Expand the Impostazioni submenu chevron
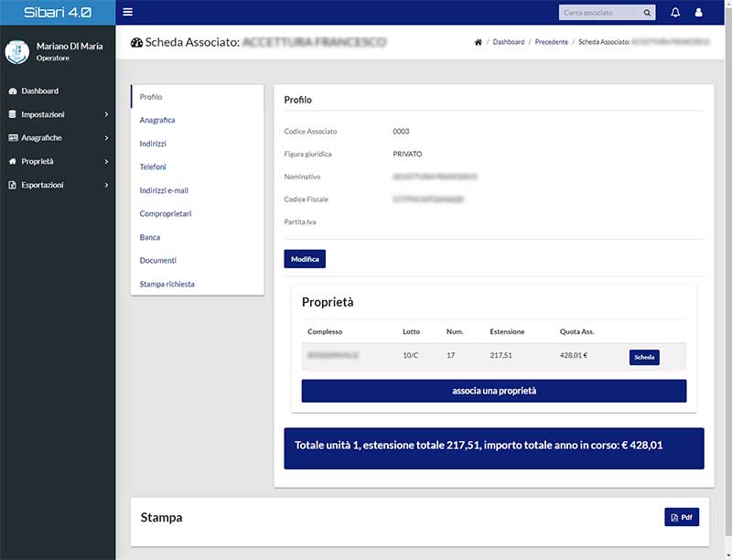732x560 pixels. click(106, 114)
